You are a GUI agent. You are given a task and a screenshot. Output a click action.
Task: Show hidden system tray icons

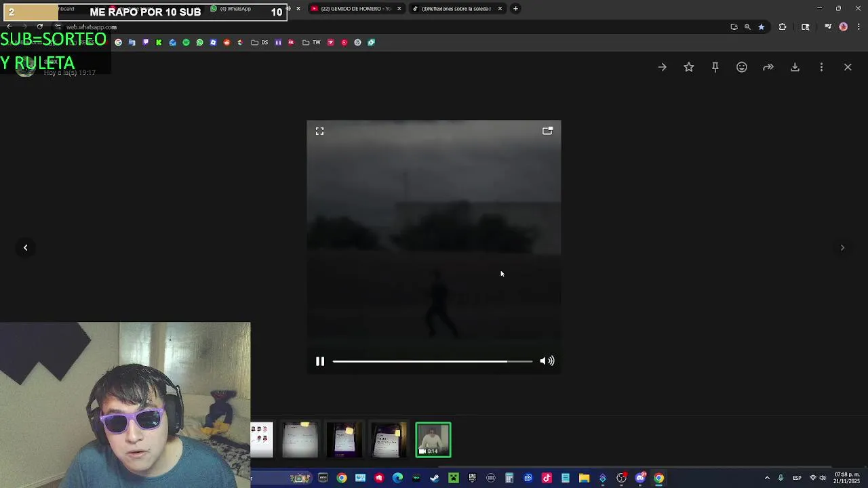click(x=767, y=478)
